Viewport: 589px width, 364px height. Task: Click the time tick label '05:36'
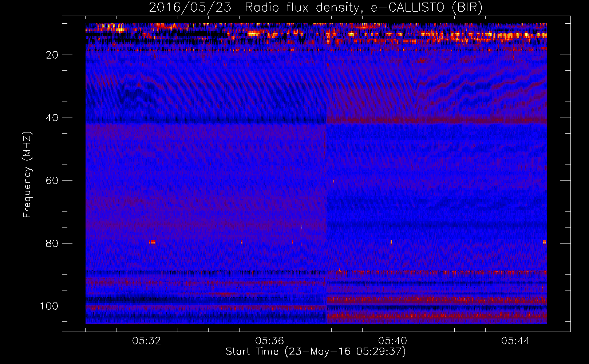point(270,341)
